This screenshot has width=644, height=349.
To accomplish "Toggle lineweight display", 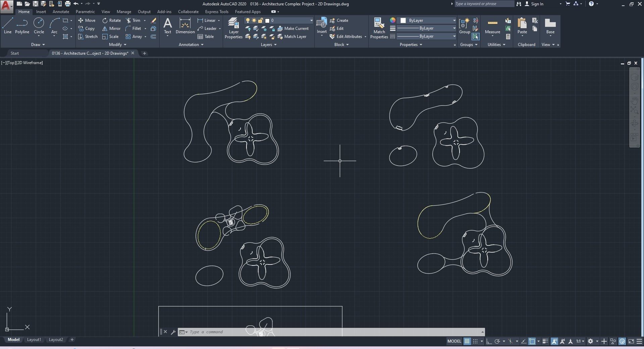I will [x=545, y=341].
